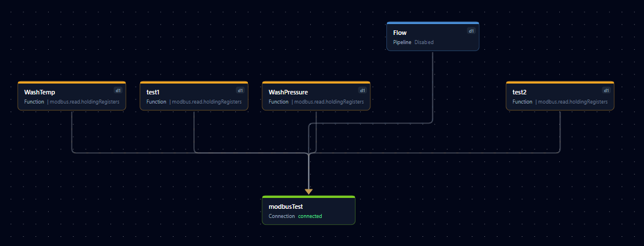The width and height of the screenshot is (644, 246).
Task: Click the d1 badge on test1 node
Action: [x=240, y=90]
